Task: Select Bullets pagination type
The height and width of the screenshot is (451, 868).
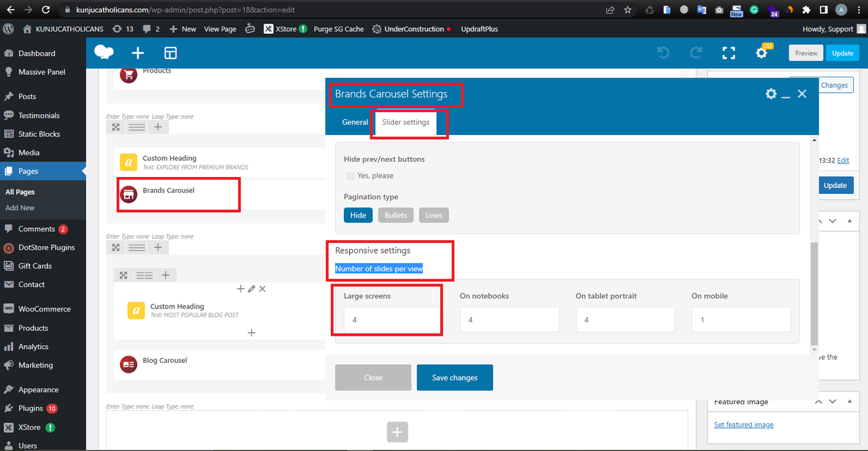Action: coord(396,216)
